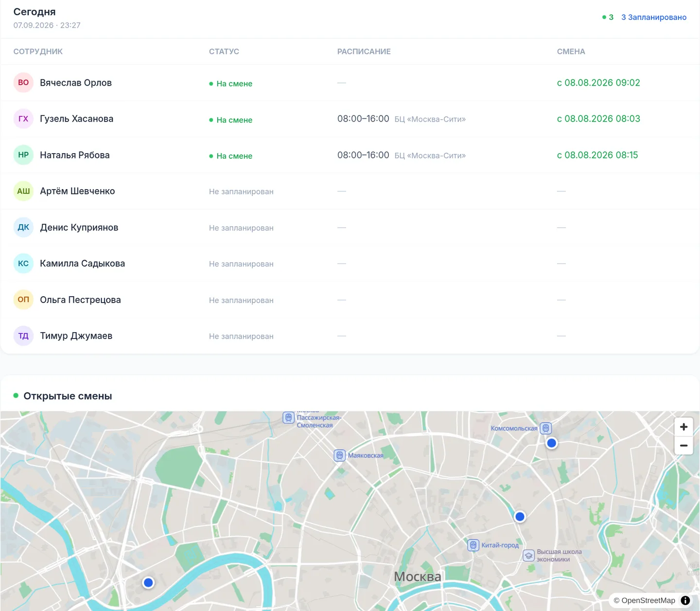
Task: Click the Китай-город metro station icon
Action: point(473,545)
